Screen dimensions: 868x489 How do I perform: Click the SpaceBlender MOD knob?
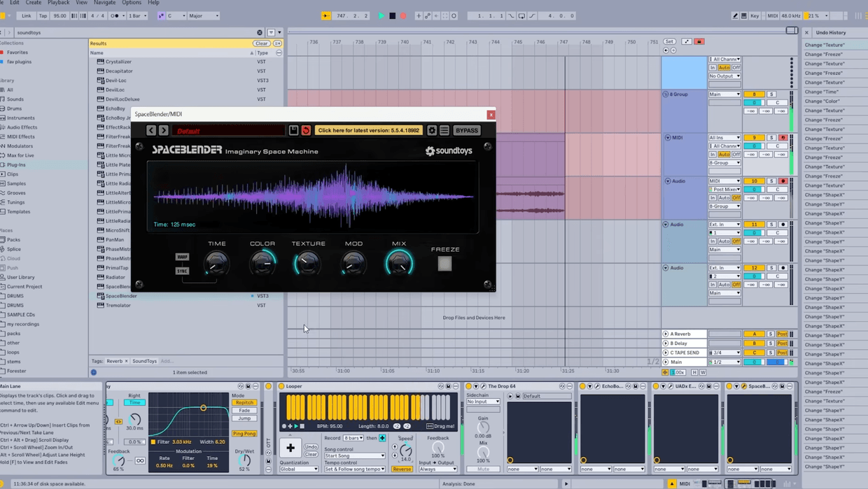point(353,264)
